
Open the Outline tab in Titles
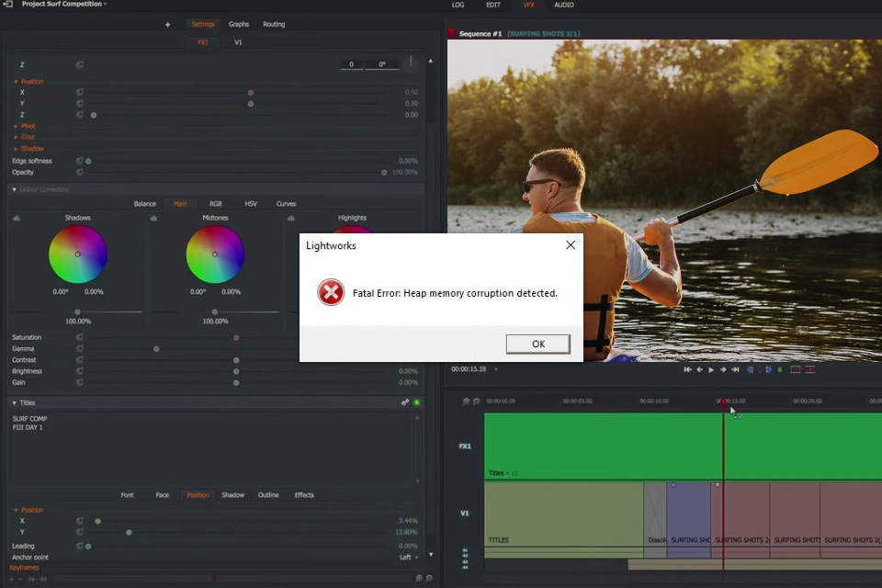tap(268, 495)
